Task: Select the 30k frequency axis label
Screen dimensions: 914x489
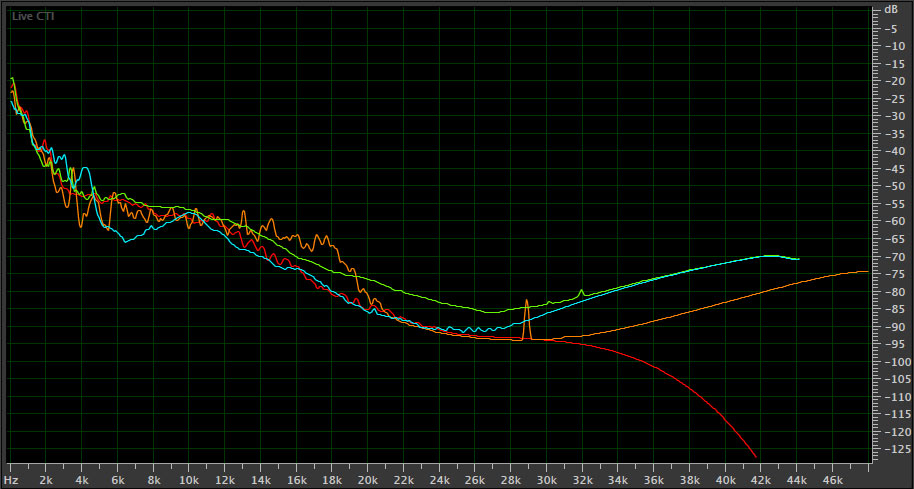Action: click(546, 481)
